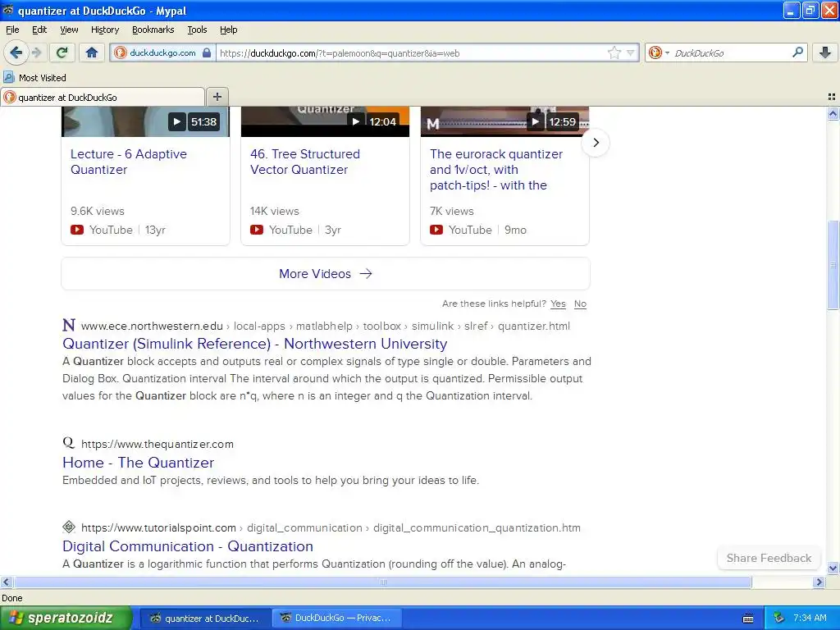Reload the current page
The image size is (840, 630).
[x=62, y=52]
